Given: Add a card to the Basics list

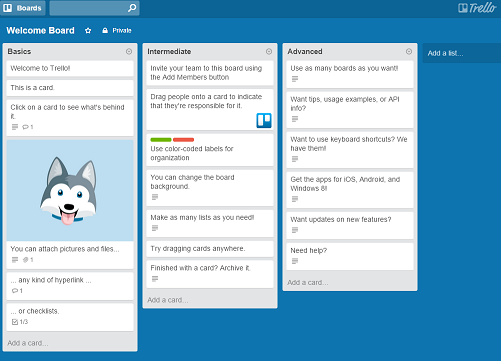Looking at the screenshot, I should click(x=28, y=343).
